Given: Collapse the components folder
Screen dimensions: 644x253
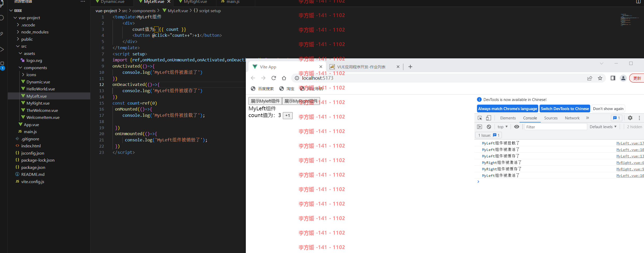Looking at the screenshot, I should tap(20, 68).
